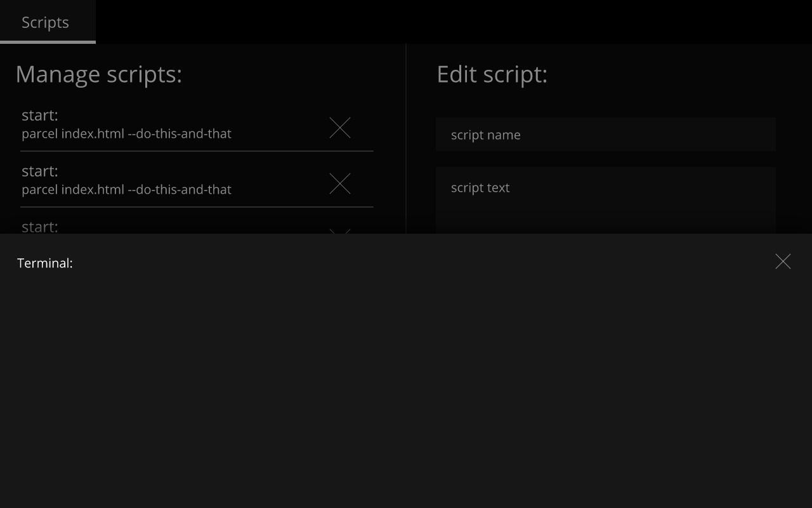Click the script text field
The height and width of the screenshot is (508, 812).
click(x=606, y=188)
